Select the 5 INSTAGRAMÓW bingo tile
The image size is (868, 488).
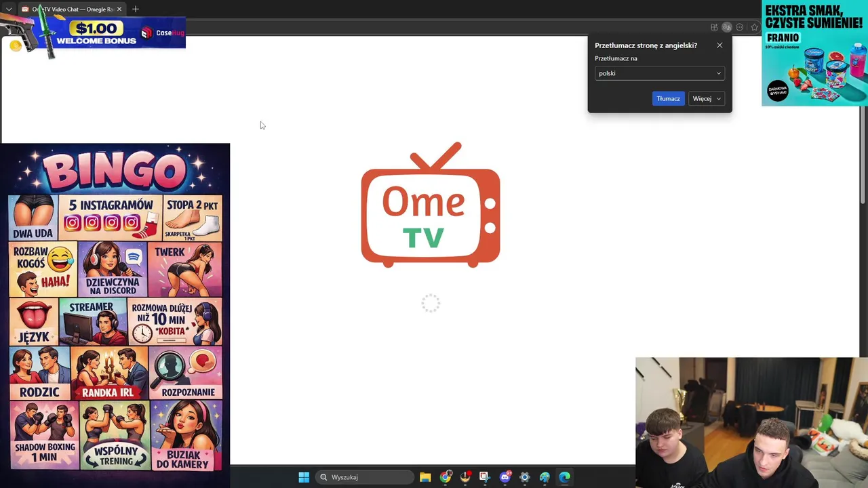click(x=111, y=218)
